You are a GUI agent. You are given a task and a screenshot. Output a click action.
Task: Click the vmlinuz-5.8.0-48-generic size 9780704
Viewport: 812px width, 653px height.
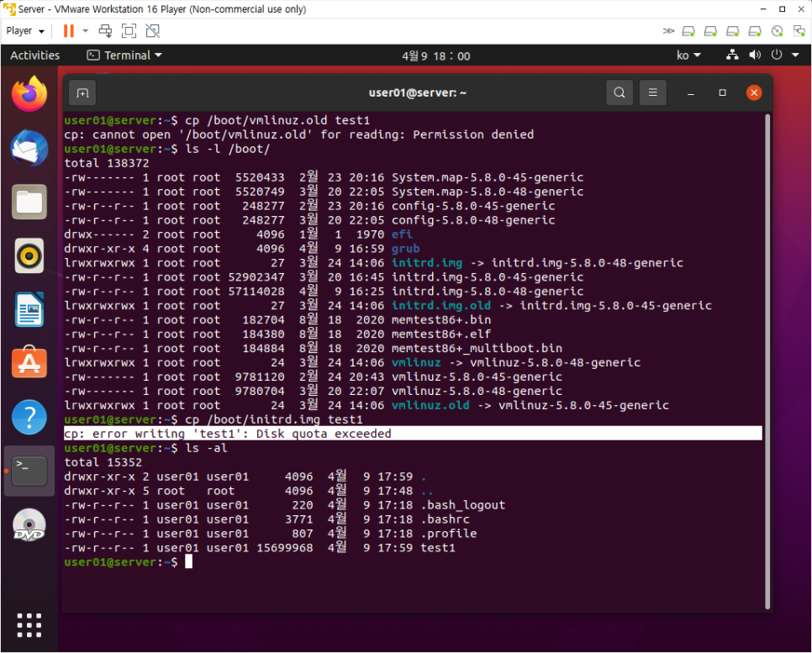260,392
